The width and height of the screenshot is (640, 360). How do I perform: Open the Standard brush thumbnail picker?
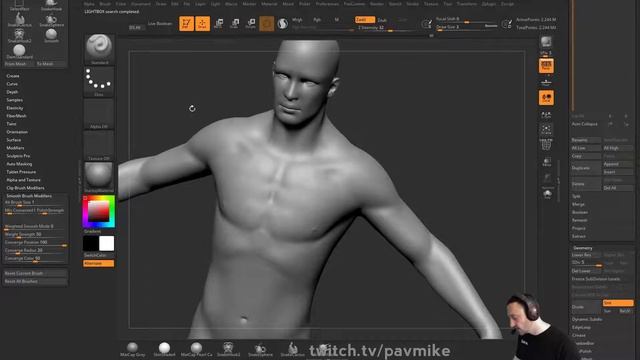(x=99, y=49)
